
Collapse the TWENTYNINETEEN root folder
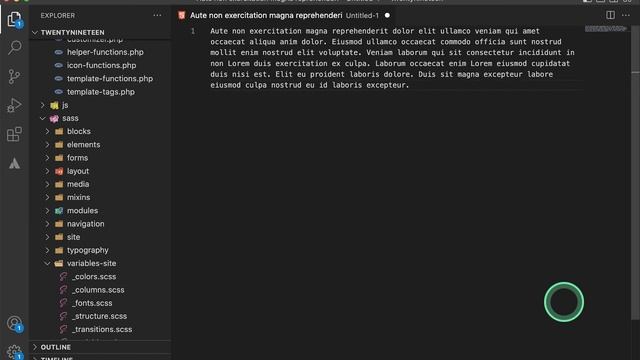click(35, 32)
